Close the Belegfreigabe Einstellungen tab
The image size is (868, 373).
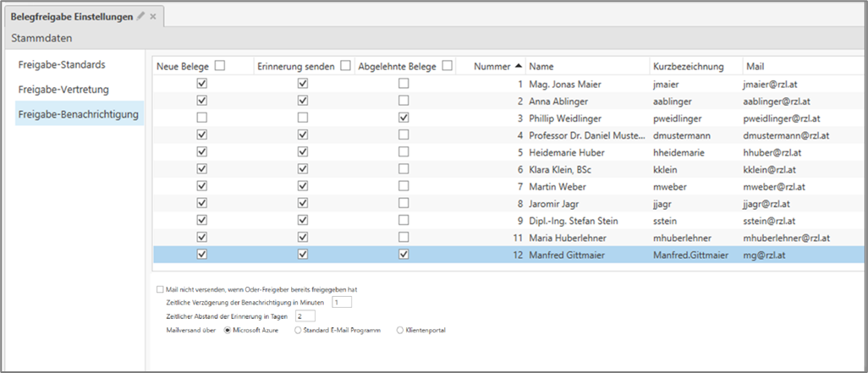pos(153,16)
